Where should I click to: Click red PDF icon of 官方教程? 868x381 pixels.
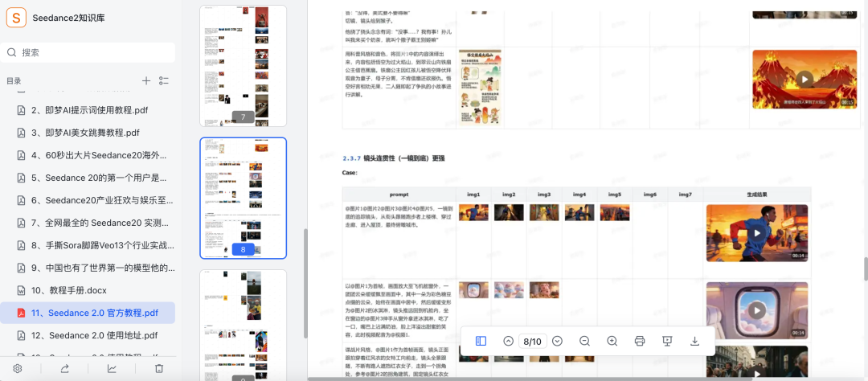coord(22,313)
